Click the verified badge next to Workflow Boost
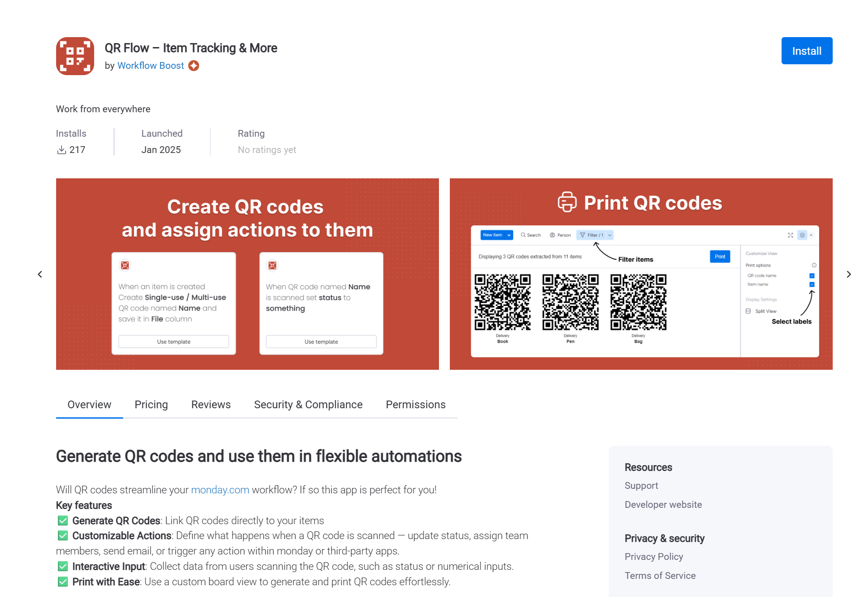The image size is (868, 597). pos(194,66)
